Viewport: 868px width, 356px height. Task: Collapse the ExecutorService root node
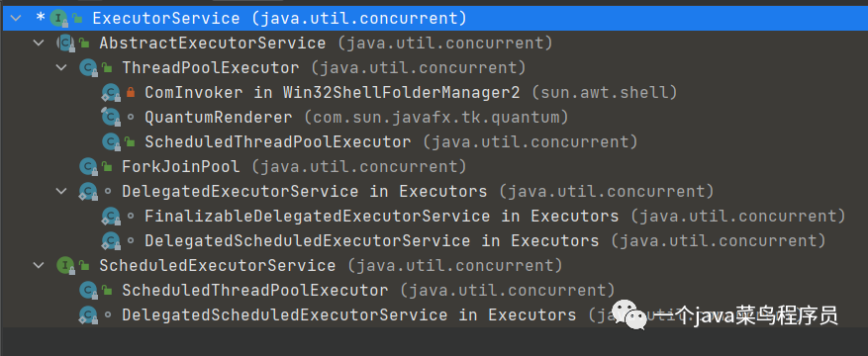[16, 18]
